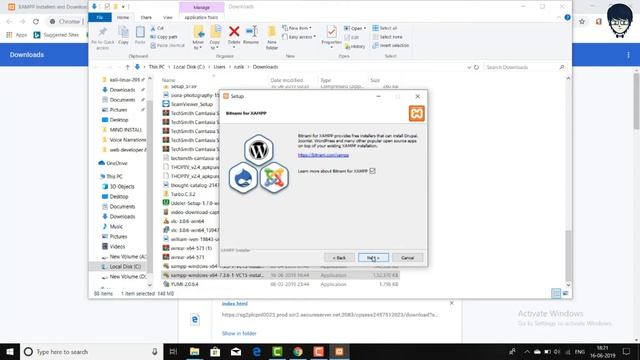Expand the Easy access dropdown
The width and height of the screenshot is (640, 360).
[x=299, y=37]
